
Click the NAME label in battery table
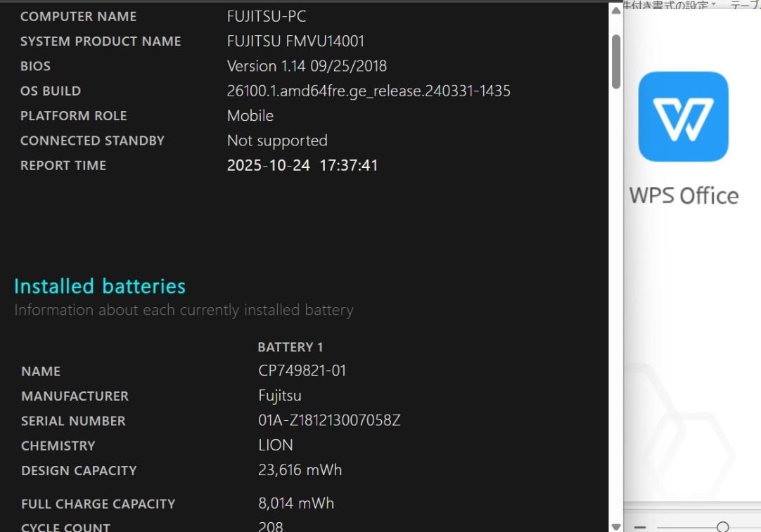[41, 372]
